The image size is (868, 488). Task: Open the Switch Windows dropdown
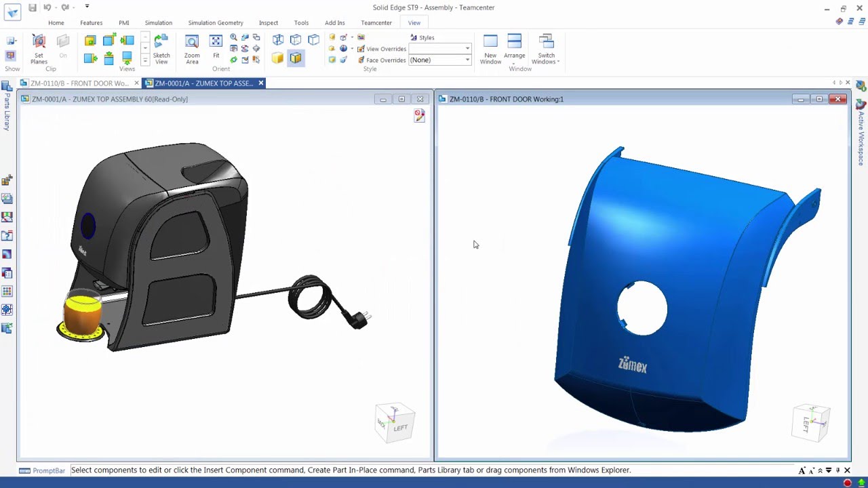[x=546, y=49]
